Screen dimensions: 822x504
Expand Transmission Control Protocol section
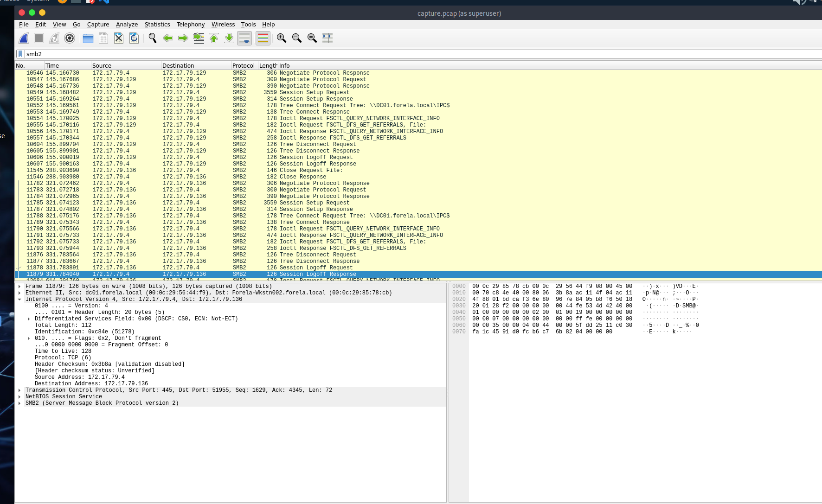point(19,390)
